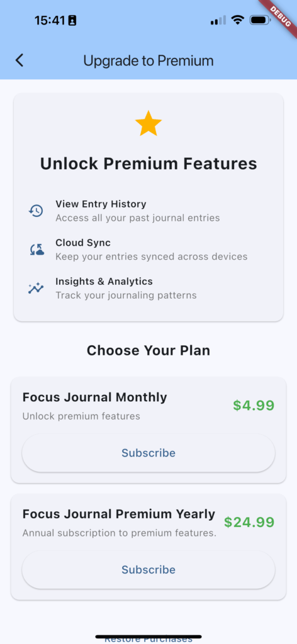
Task: Tap the Focus Journal Premium Yearly title
Action: (119, 514)
